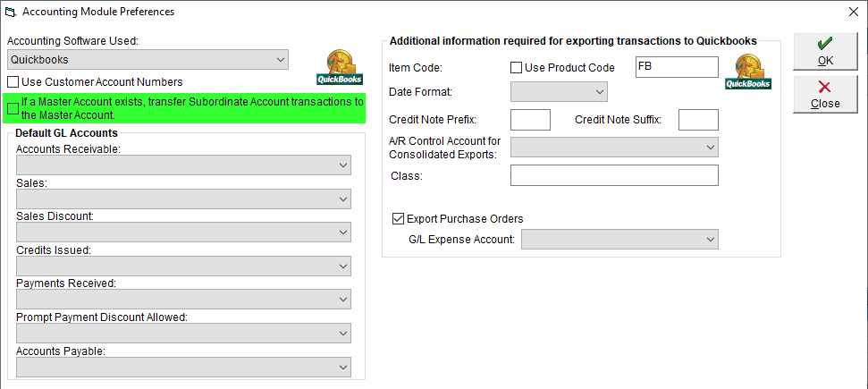
Task: Open A/R Control Account for Consolidated Exports dropdown
Action: point(614,148)
